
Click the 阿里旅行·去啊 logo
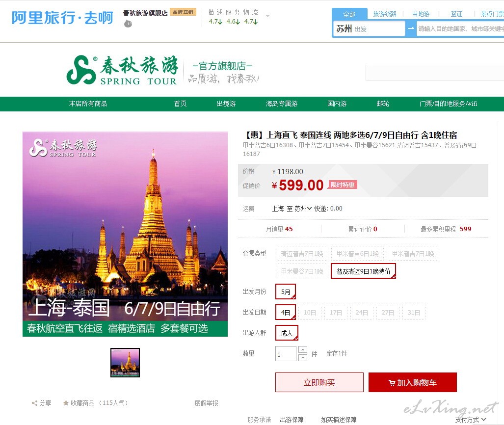[62, 18]
